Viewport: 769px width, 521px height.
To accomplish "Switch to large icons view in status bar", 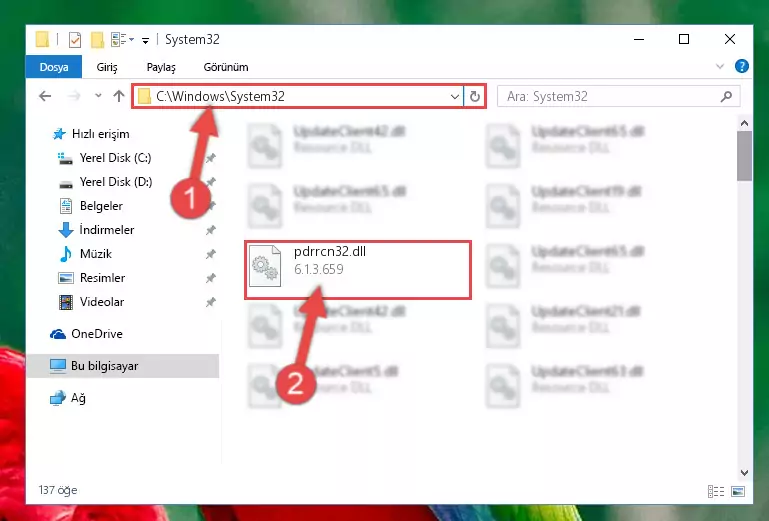I will tap(738, 491).
